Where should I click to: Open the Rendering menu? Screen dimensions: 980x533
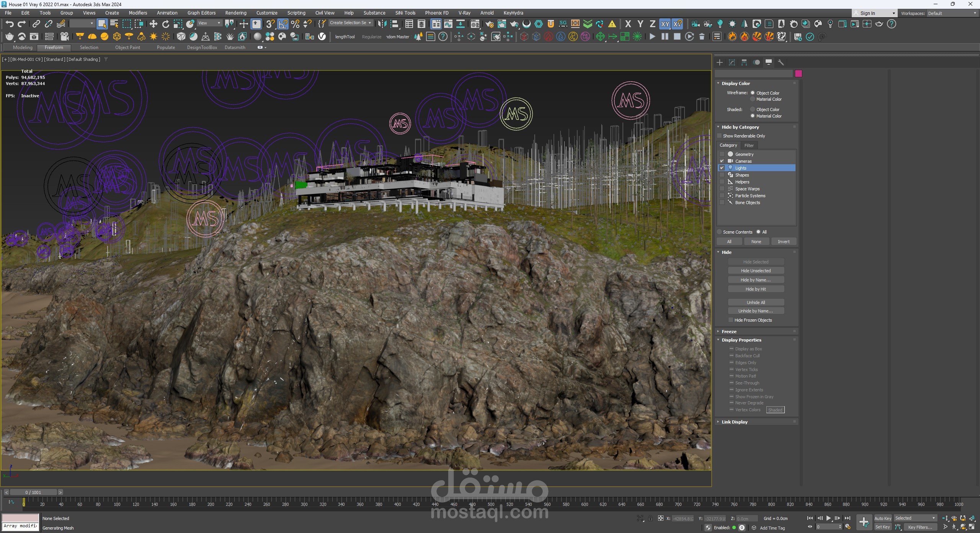point(235,13)
